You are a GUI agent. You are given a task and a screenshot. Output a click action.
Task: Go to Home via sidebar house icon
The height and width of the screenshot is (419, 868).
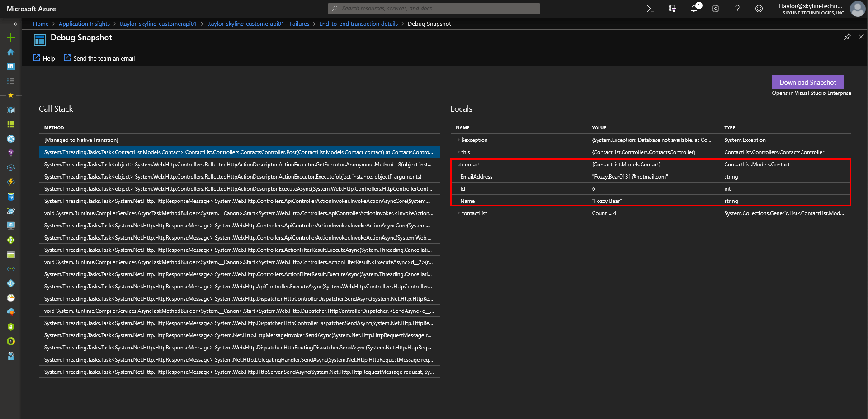[11, 52]
